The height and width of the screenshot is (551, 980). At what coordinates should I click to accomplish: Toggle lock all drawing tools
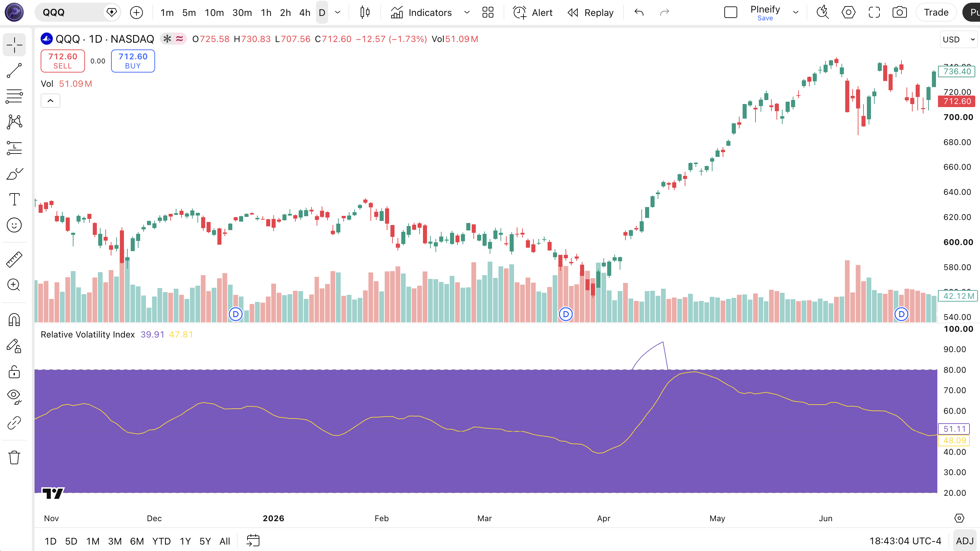pos(14,371)
